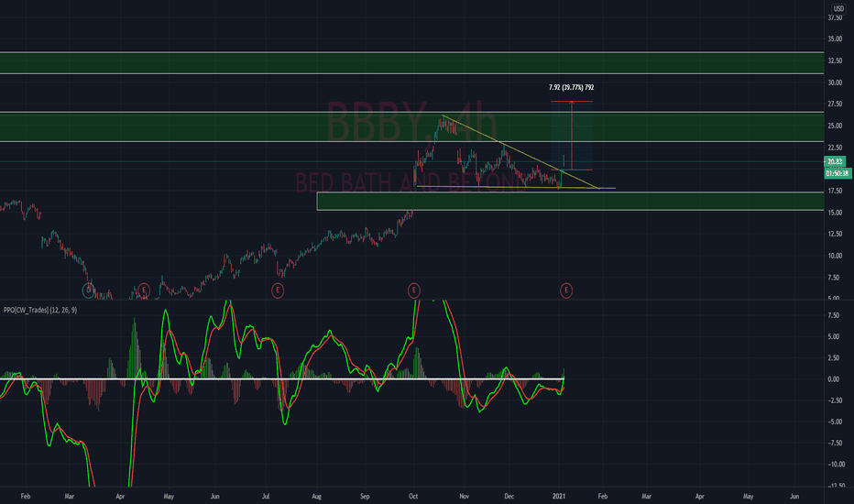Open the USD currency selector

[838, 9]
